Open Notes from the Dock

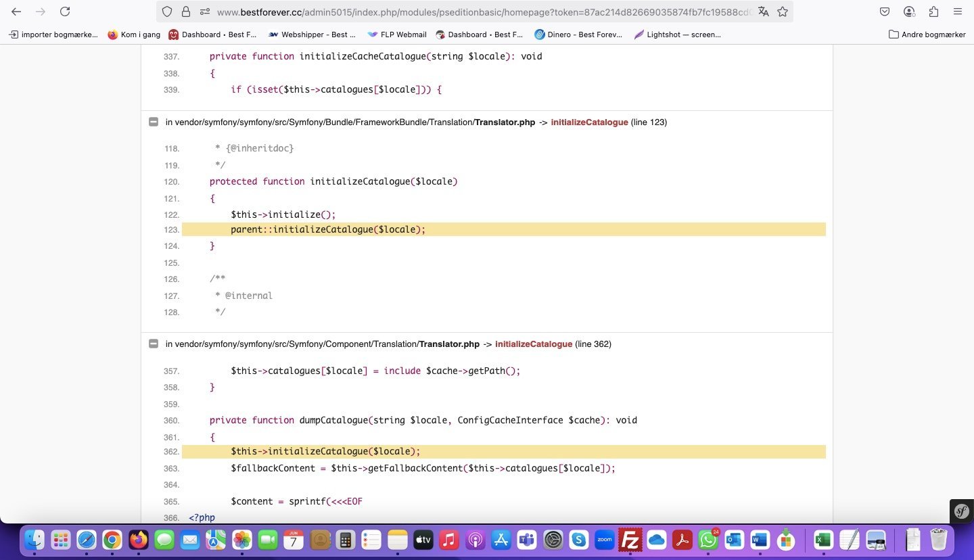[397, 540]
